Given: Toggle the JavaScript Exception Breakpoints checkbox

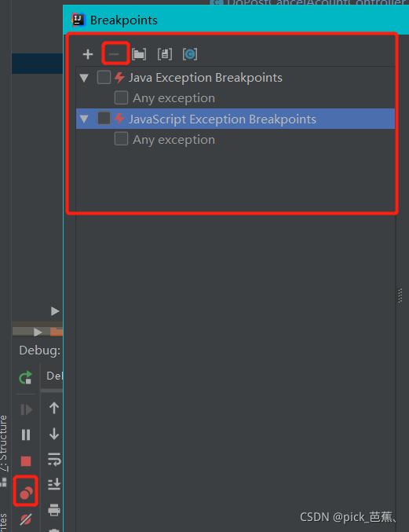Looking at the screenshot, I should pos(104,119).
